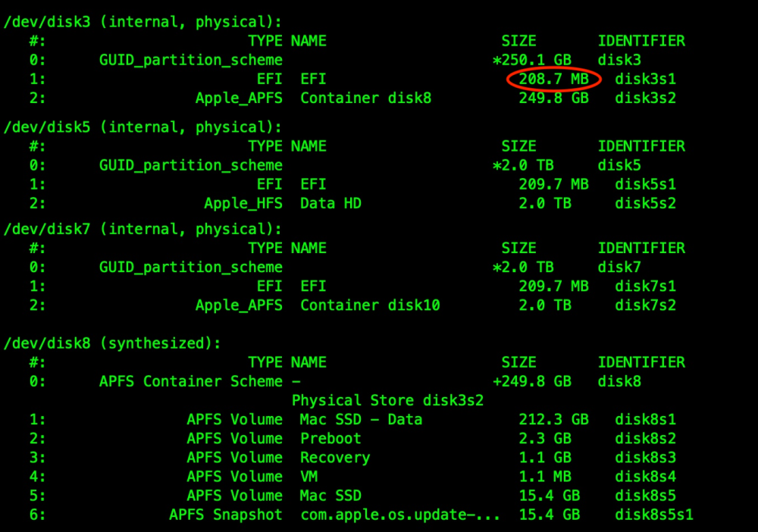
Task: Select the "*250.1 GB" size value
Action: pyautogui.click(x=532, y=60)
